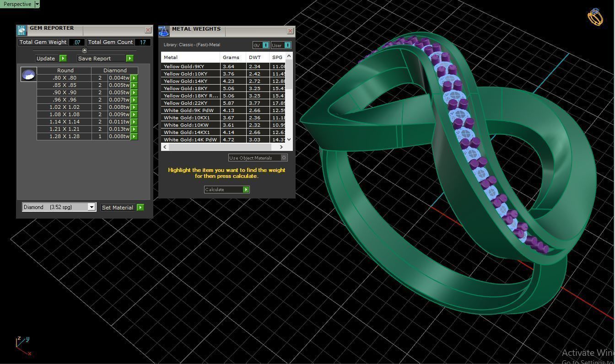Click the Calculate button
The image size is (615, 364).
(227, 190)
